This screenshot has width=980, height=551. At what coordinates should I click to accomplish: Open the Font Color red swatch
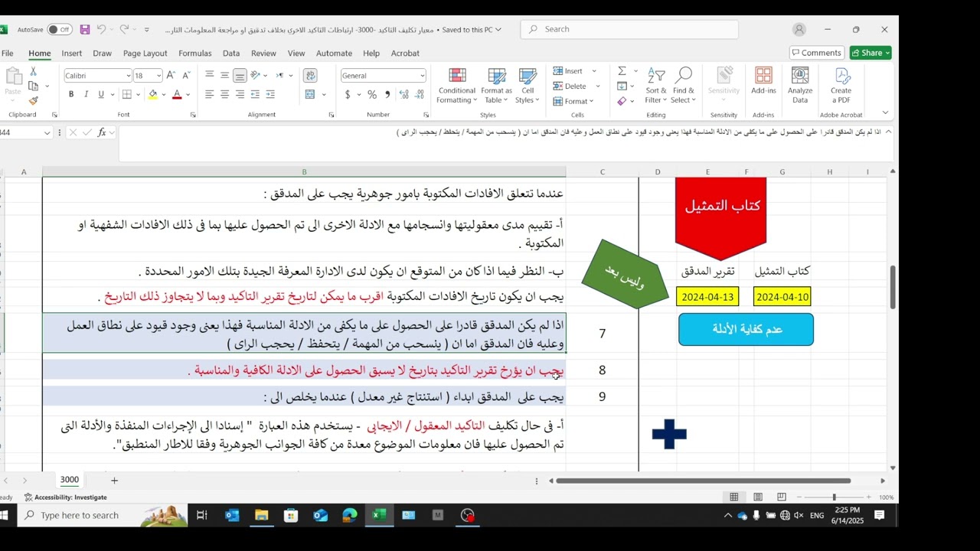pyautogui.click(x=177, y=94)
